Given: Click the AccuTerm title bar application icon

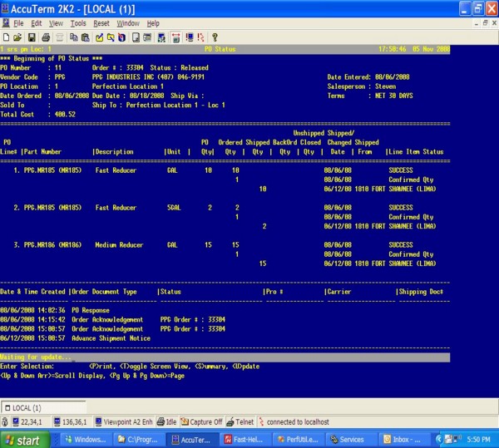Looking at the screenshot, I should tap(5, 8).
